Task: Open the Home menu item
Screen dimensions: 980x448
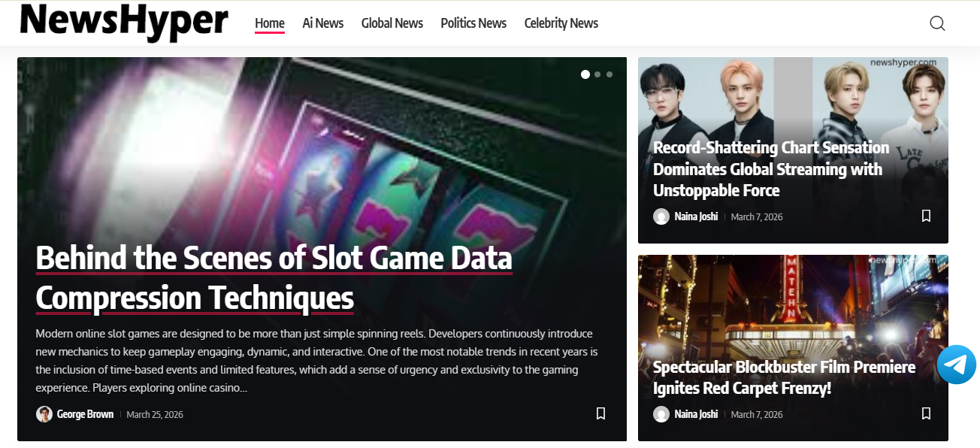Action: 270,23
